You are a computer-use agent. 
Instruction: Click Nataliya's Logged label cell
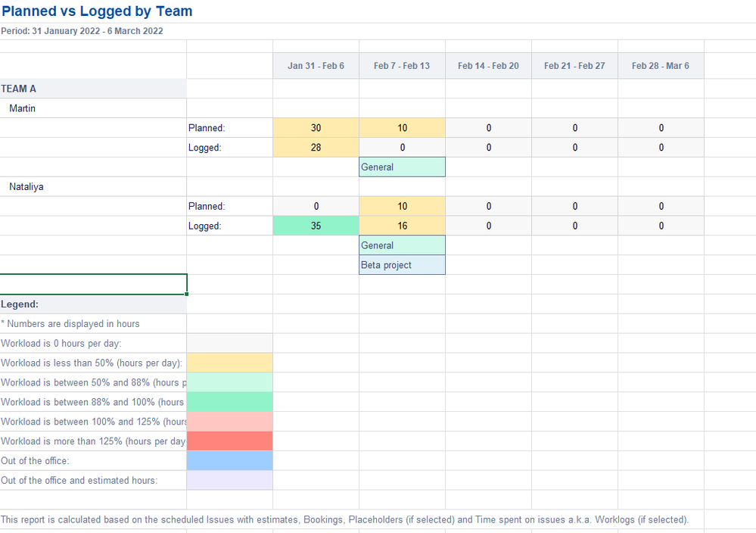[x=230, y=226]
